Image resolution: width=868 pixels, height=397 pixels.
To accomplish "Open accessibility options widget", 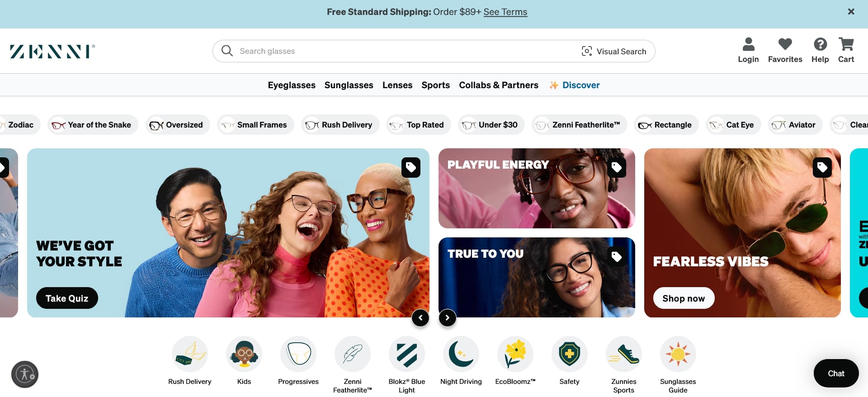I will click(25, 374).
